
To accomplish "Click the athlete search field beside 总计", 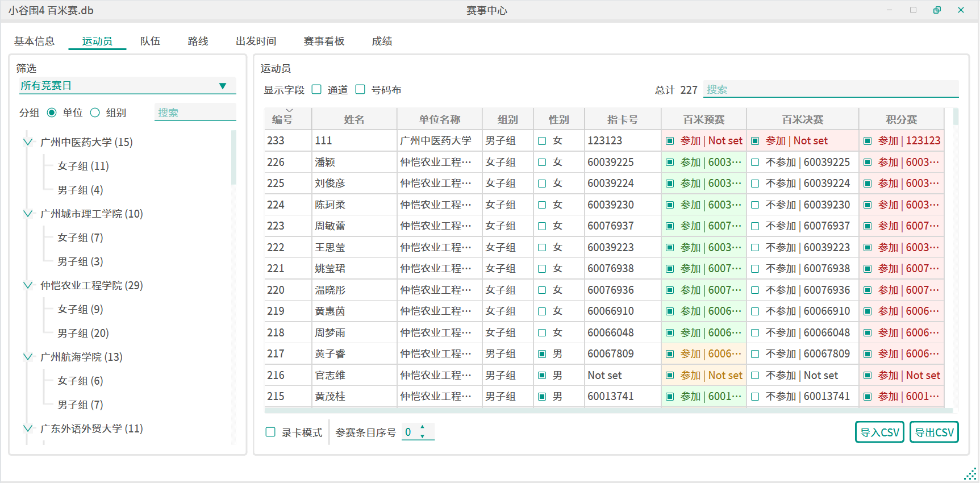I will pos(830,90).
